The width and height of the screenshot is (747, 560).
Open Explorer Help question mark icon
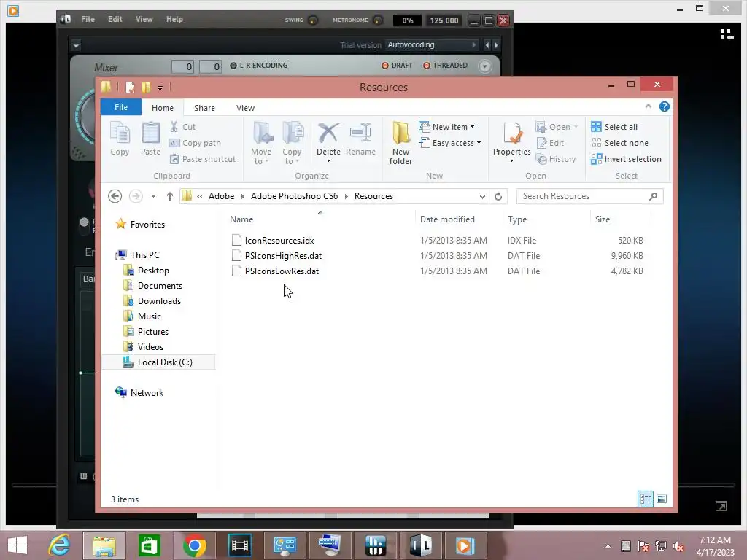pyautogui.click(x=664, y=106)
